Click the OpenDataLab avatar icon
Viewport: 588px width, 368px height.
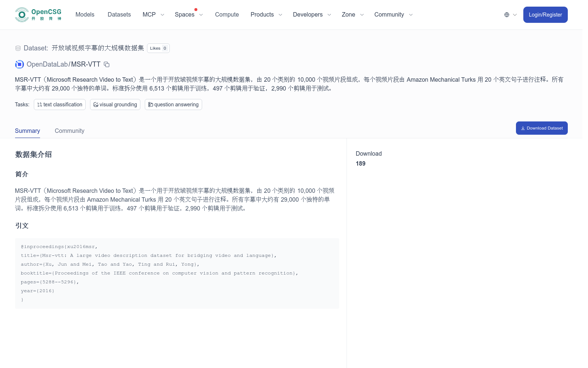point(19,64)
